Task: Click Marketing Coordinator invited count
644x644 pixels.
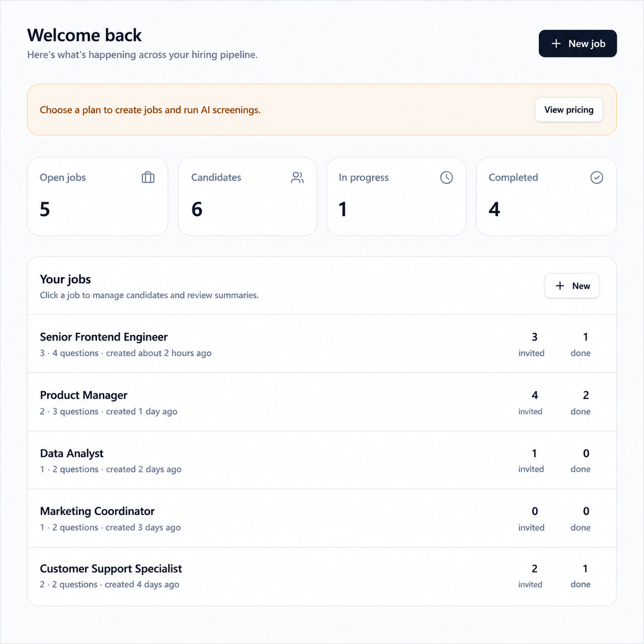Action: pos(535,511)
